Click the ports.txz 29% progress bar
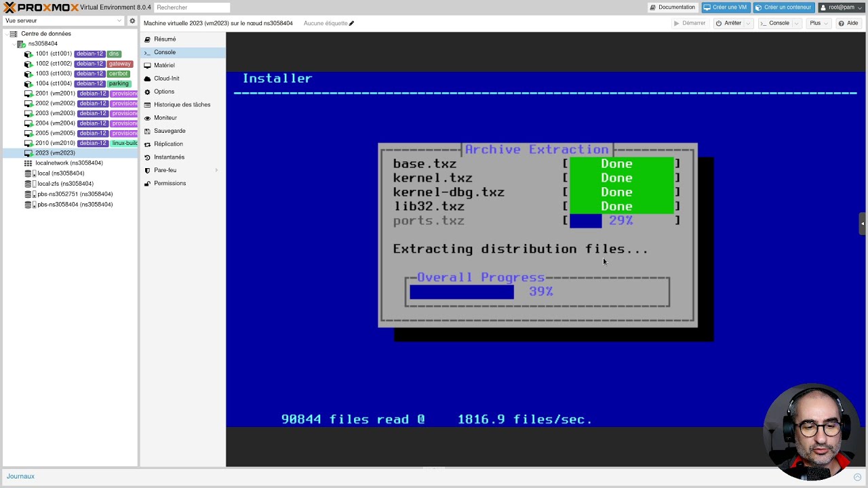 [x=621, y=220]
